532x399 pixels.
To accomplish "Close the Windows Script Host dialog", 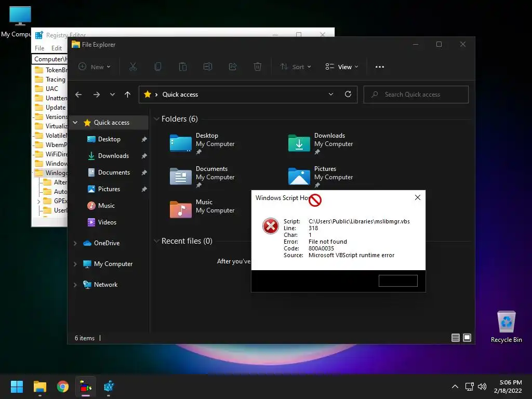I will pos(418,197).
